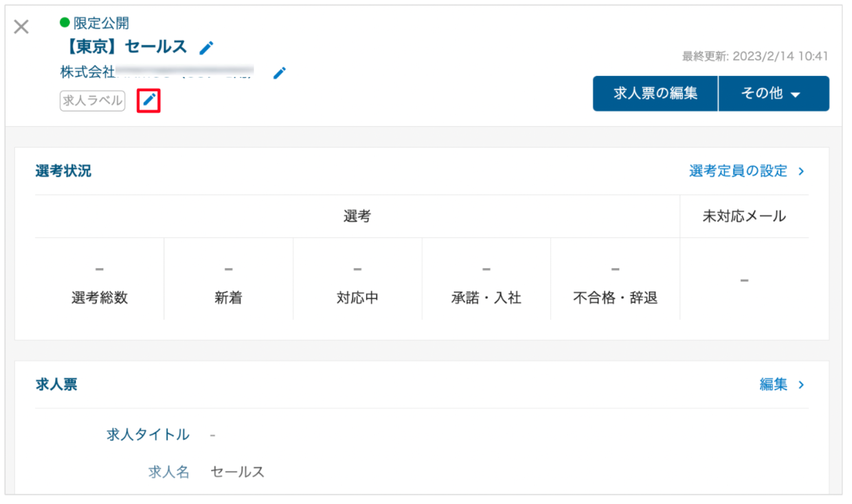This screenshot has width=852, height=504.
Task: Click the 最終更新 timestamp text
Action: [x=755, y=56]
